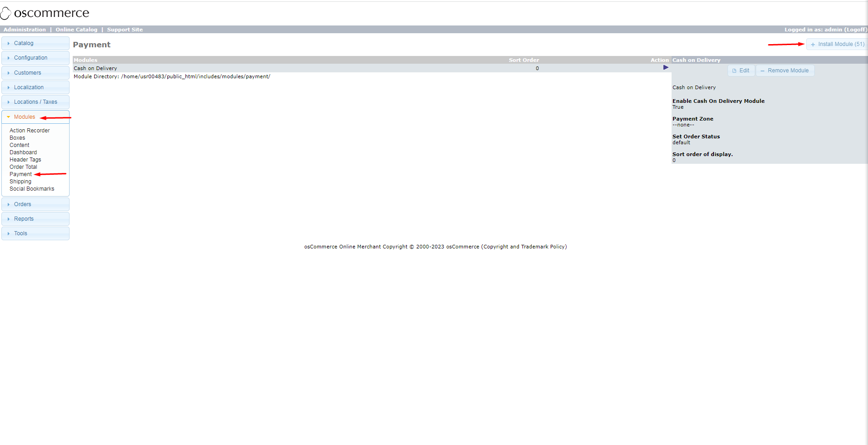868x445 pixels.
Task: Click the Logoff link
Action: pos(855,30)
